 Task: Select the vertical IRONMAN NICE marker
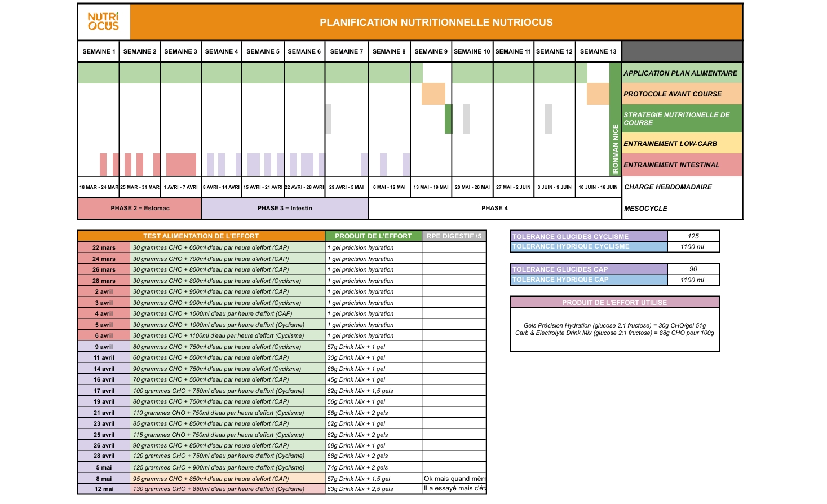[615, 119]
